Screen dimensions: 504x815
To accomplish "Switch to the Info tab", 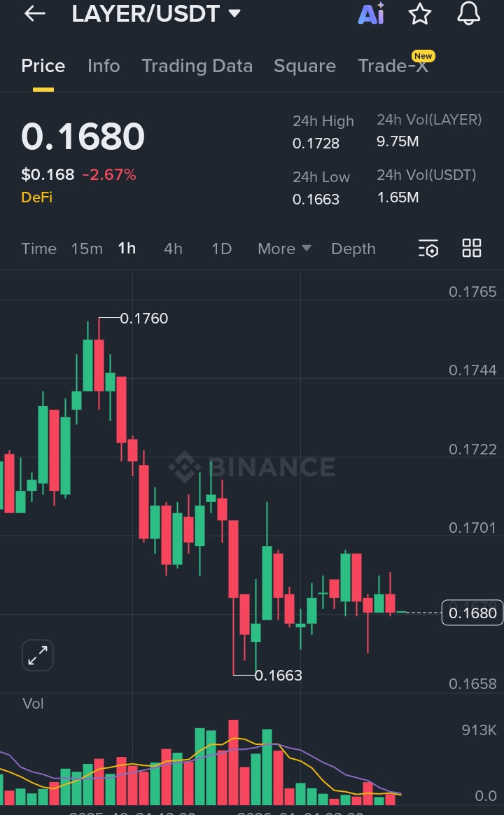I will (x=104, y=66).
